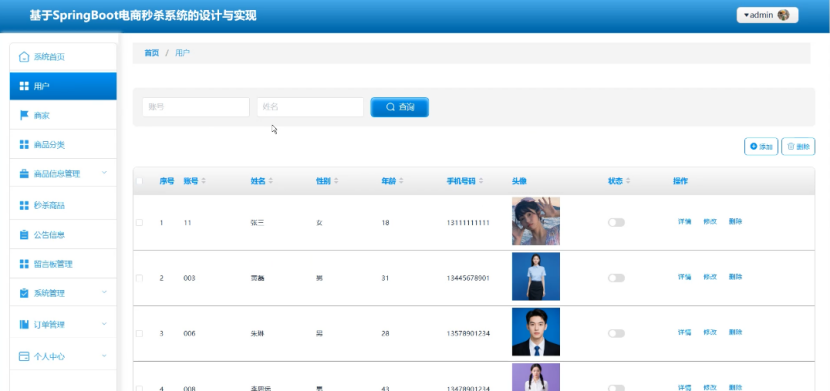Click the 添加 add button
This screenshot has width=830, height=391.
[x=761, y=147]
